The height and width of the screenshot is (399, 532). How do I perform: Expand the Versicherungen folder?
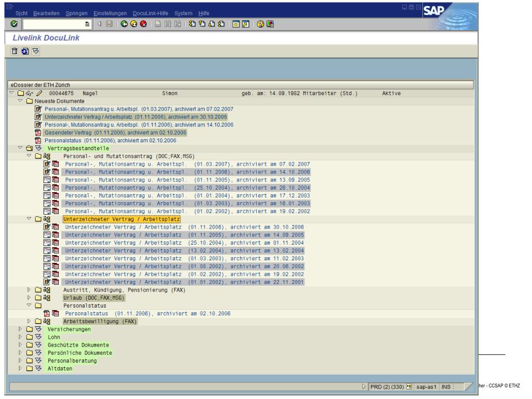tap(20, 329)
